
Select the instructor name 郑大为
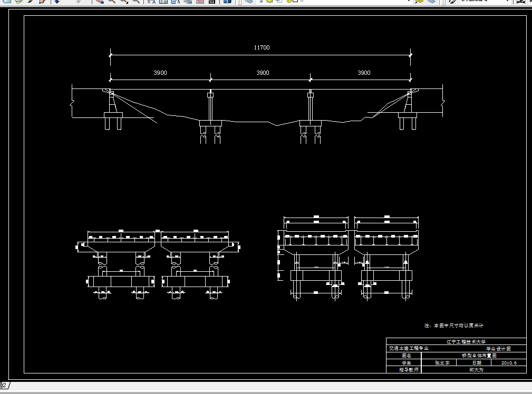[476, 370]
